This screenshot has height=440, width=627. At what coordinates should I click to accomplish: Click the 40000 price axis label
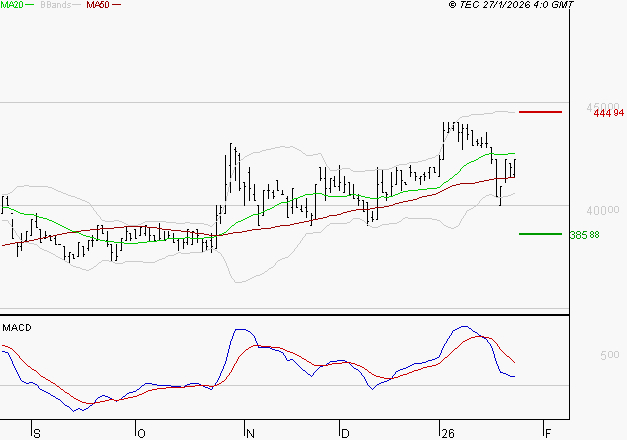[x=603, y=210]
